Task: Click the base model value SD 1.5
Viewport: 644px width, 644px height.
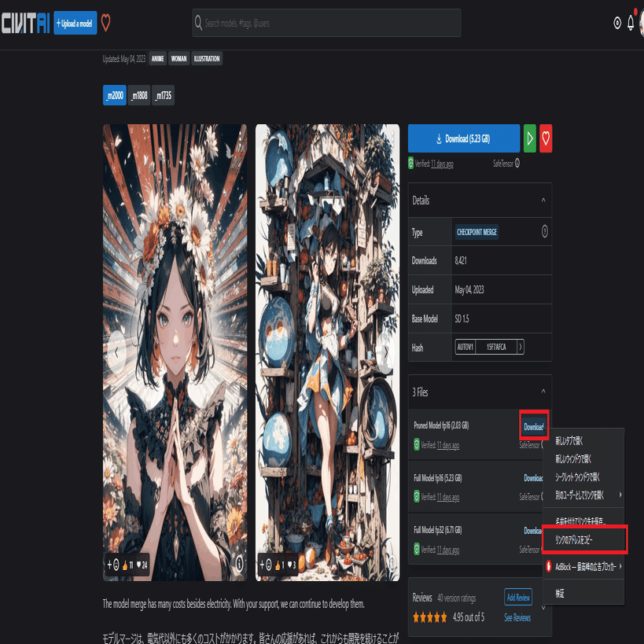Action: 462,318
